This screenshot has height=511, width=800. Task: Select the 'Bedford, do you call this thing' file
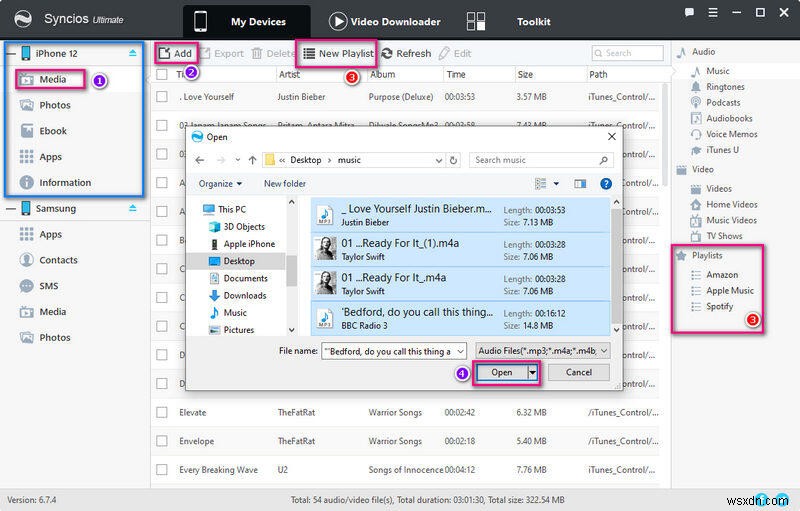coord(460,319)
